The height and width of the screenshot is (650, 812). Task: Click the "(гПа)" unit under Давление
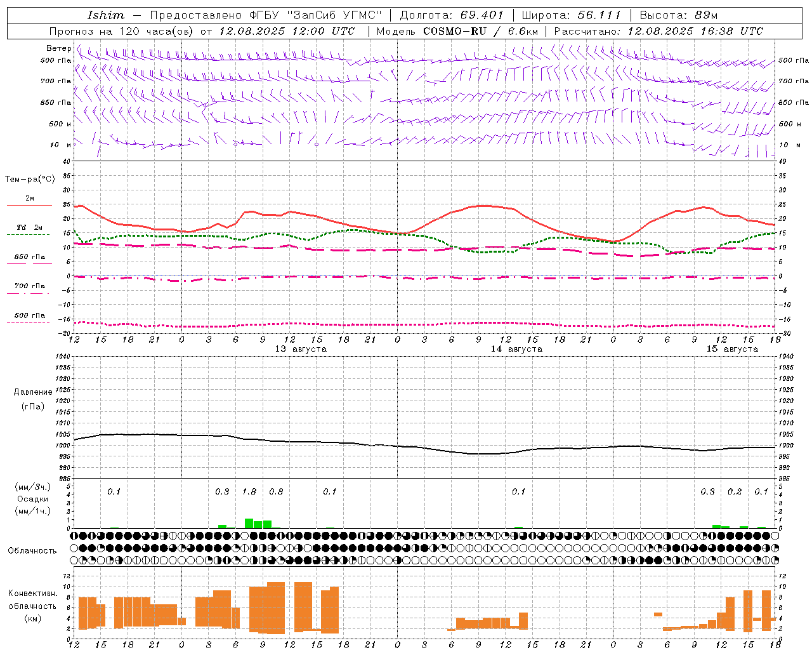click(x=33, y=406)
